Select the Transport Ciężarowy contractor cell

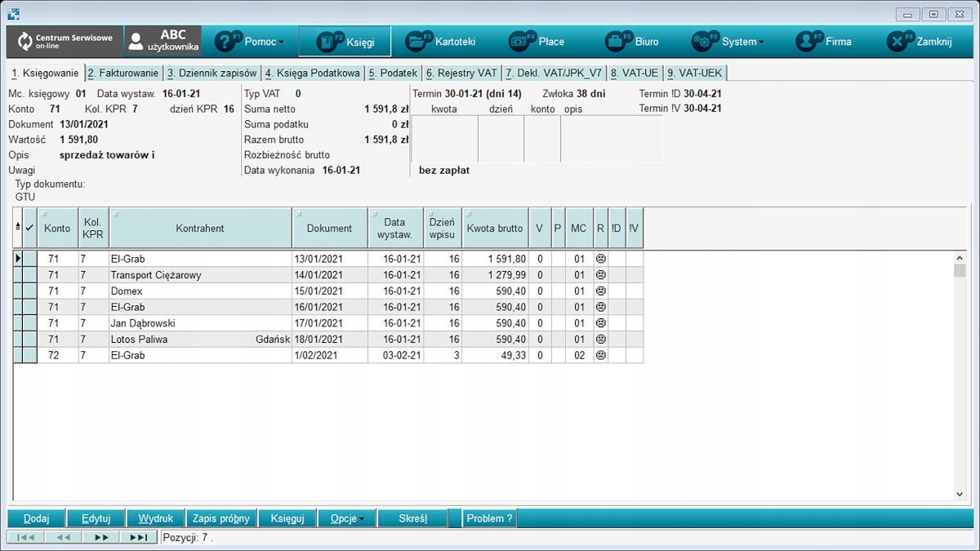(x=200, y=275)
